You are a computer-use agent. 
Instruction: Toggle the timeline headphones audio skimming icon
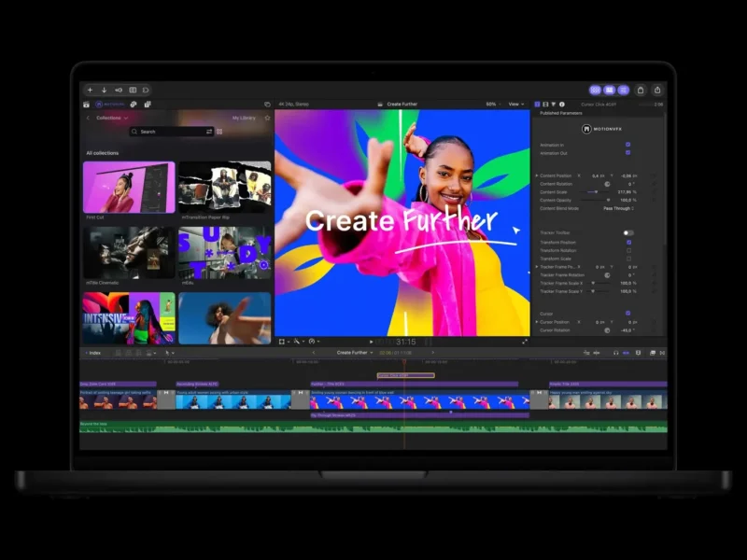(616, 353)
